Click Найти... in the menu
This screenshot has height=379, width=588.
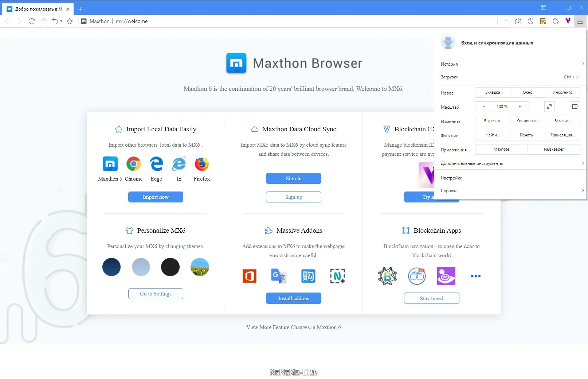(x=493, y=135)
